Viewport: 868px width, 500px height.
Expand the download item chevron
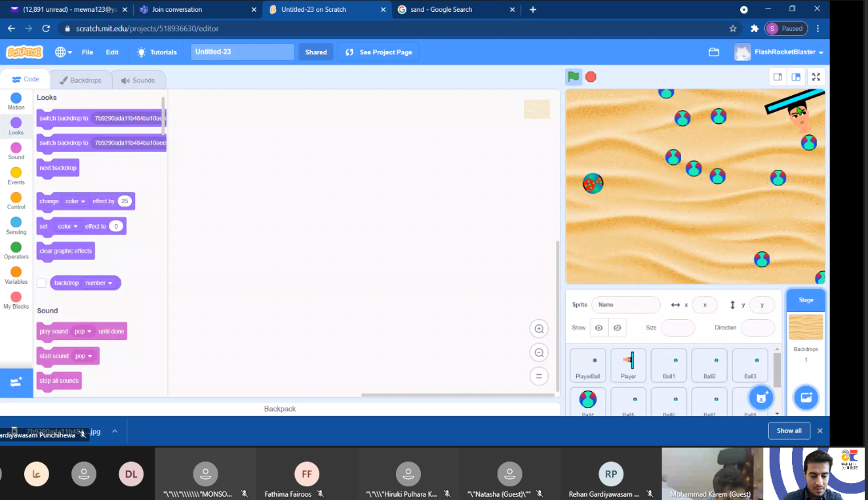(x=115, y=431)
